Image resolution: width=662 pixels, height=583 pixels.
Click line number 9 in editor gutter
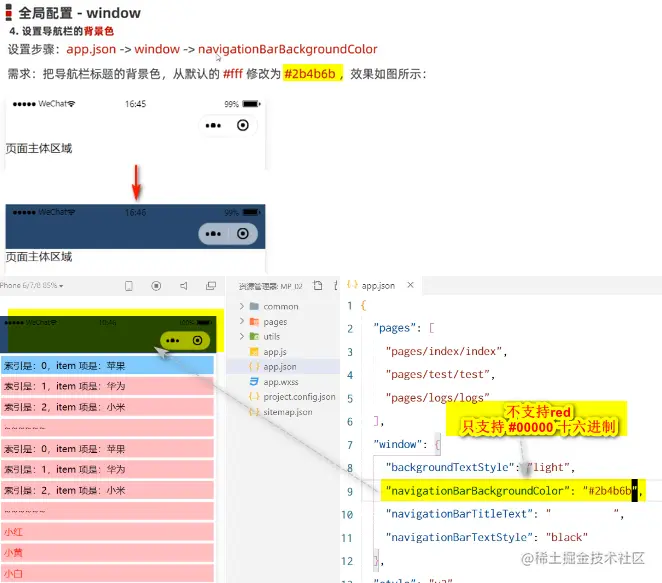tap(350, 492)
